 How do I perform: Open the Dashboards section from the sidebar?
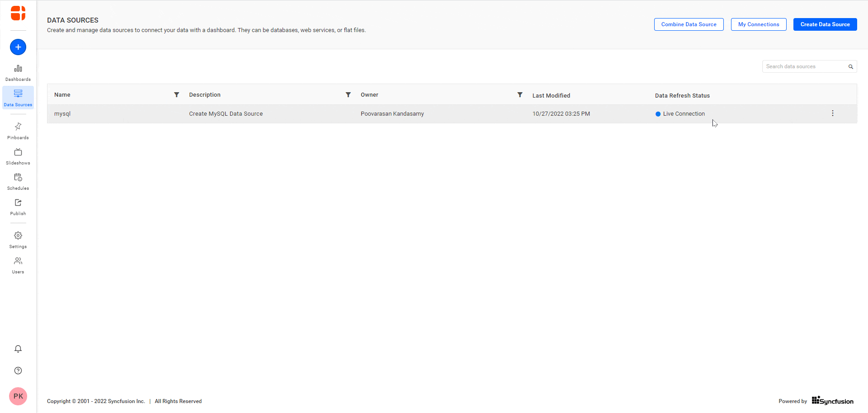(18, 72)
